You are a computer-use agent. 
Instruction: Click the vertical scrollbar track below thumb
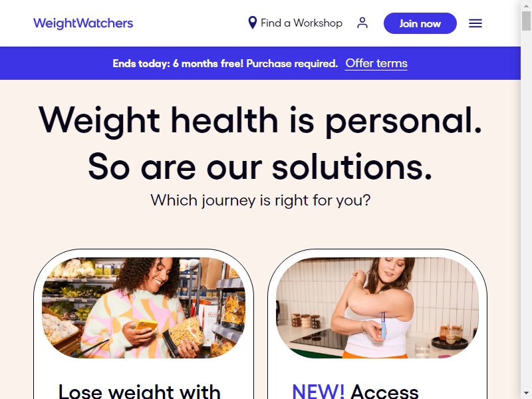coord(526,210)
